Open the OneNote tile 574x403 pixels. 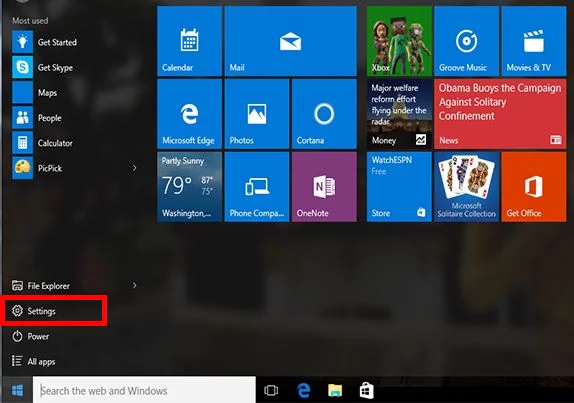324,187
